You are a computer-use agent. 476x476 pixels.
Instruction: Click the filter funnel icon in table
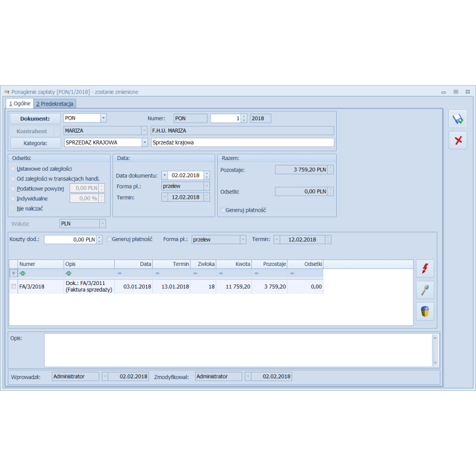pyautogui.click(x=13, y=273)
